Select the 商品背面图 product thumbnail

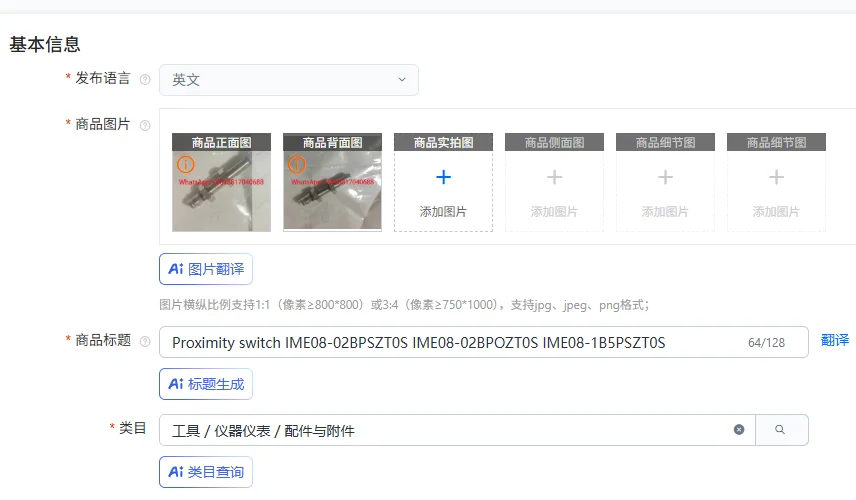click(332, 182)
